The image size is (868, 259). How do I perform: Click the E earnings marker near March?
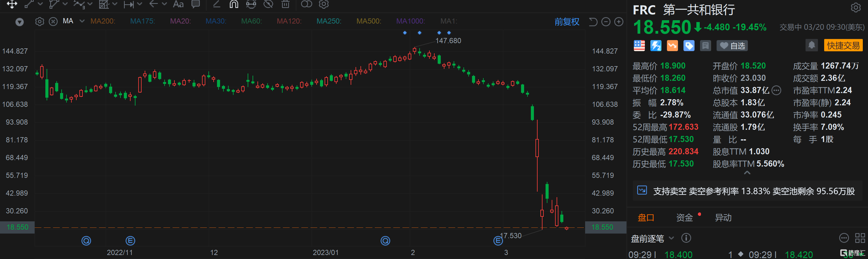click(498, 241)
